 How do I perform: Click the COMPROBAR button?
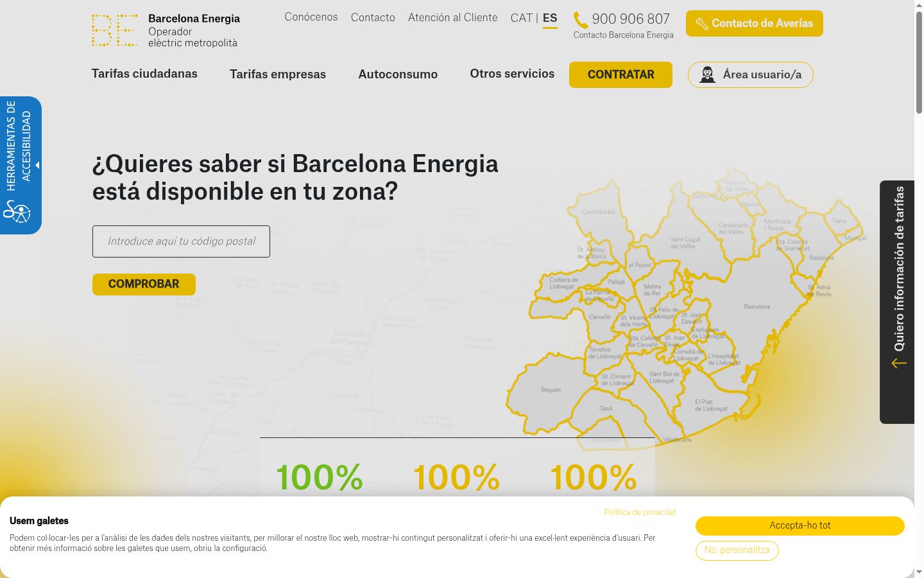(x=144, y=285)
